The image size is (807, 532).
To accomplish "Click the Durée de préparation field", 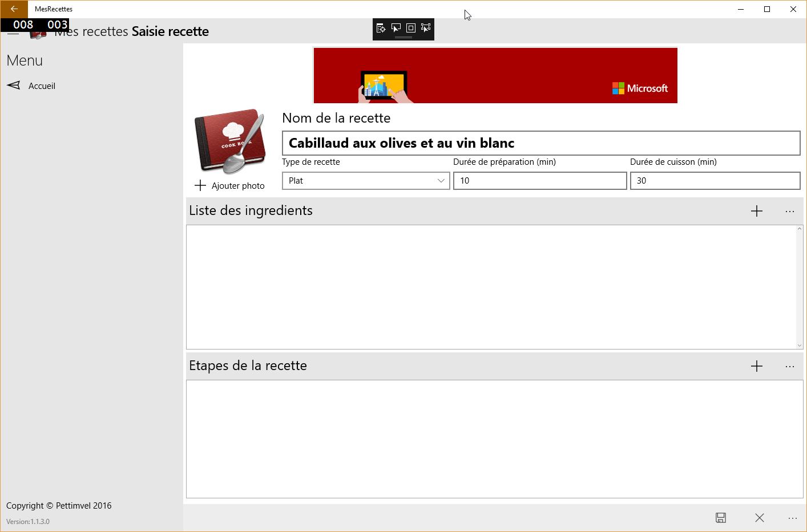I will pyautogui.click(x=540, y=181).
